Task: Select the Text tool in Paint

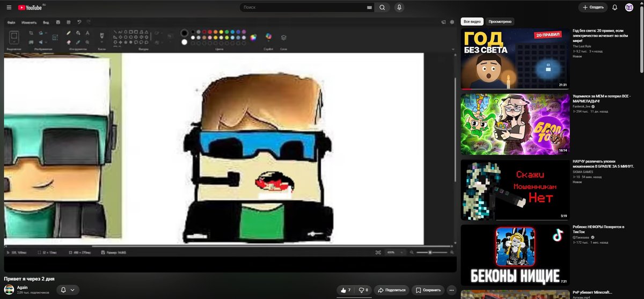Action: click(x=87, y=33)
